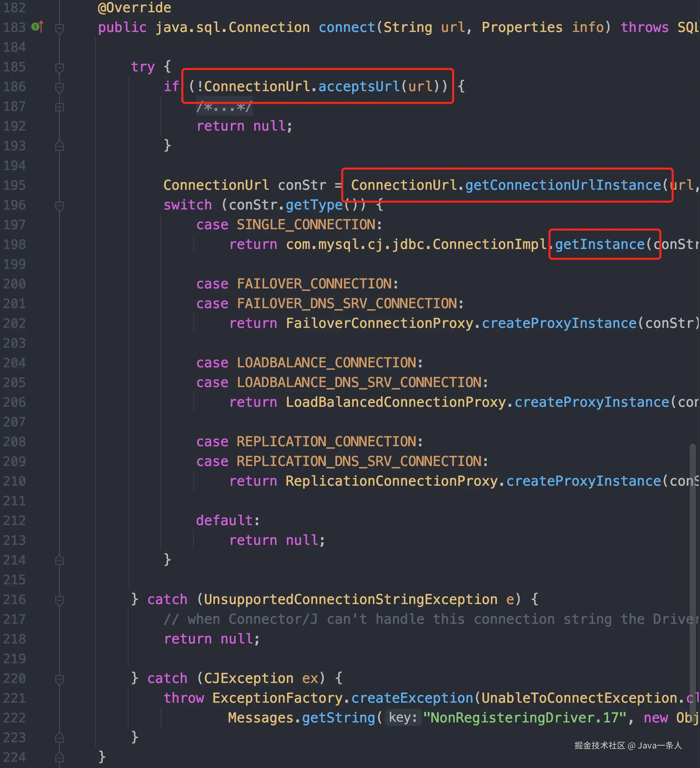Collapse the switch block fold marker on line 196
This screenshot has width=700, height=768.
point(60,206)
